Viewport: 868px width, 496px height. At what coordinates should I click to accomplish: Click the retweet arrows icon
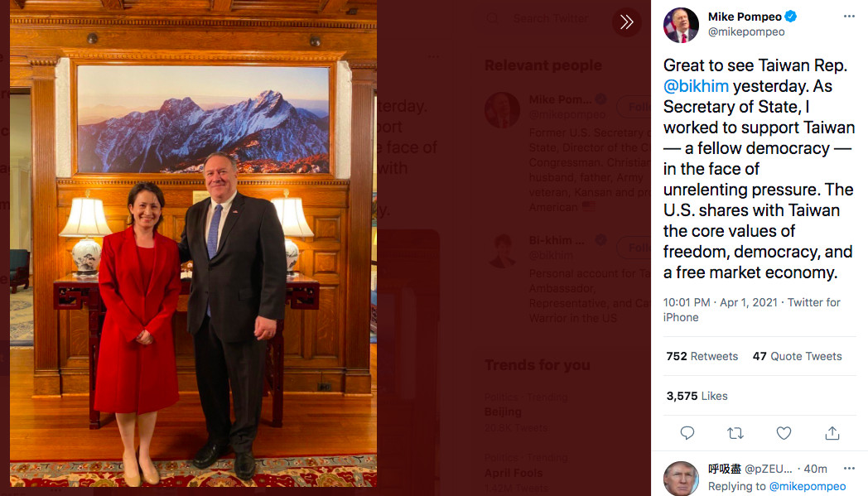point(735,433)
